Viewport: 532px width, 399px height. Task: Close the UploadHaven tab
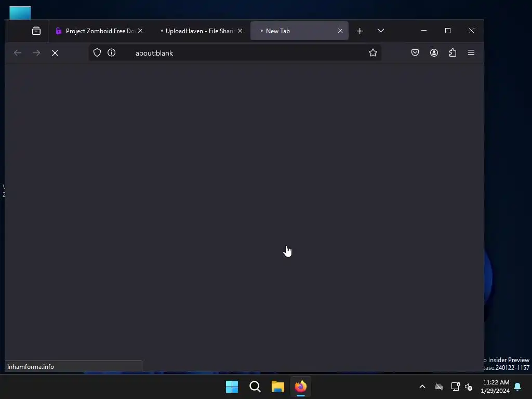click(240, 31)
